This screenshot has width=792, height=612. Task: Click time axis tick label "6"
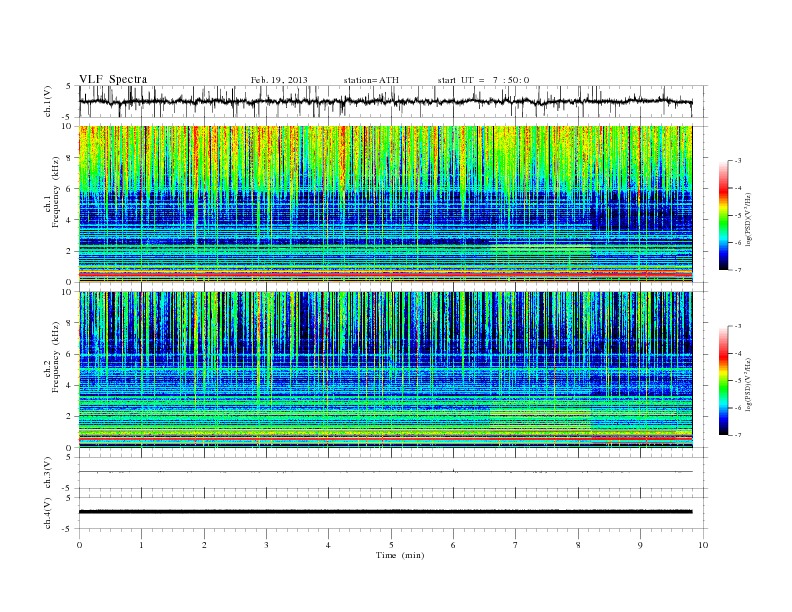[453, 545]
